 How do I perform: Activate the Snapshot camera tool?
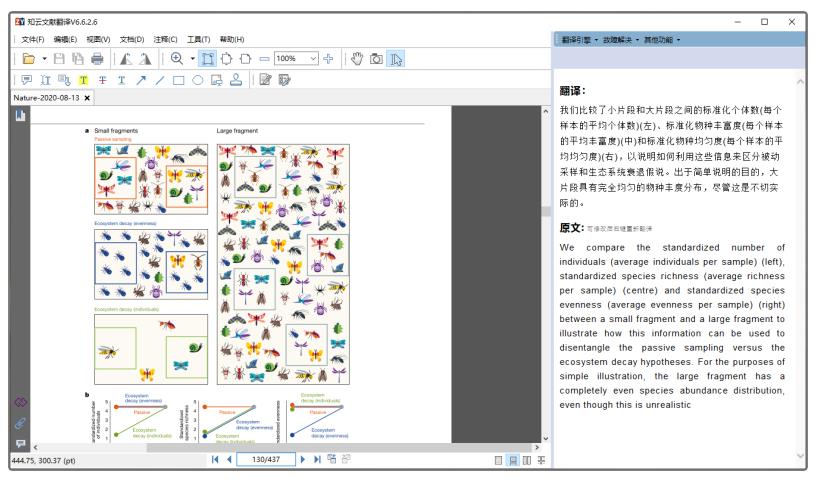(376, 59)
